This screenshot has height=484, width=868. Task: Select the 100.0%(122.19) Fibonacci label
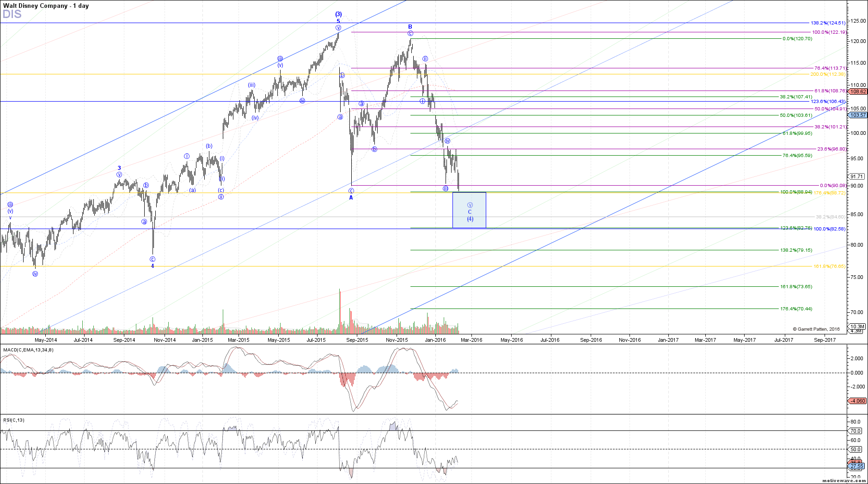point(830,32)
